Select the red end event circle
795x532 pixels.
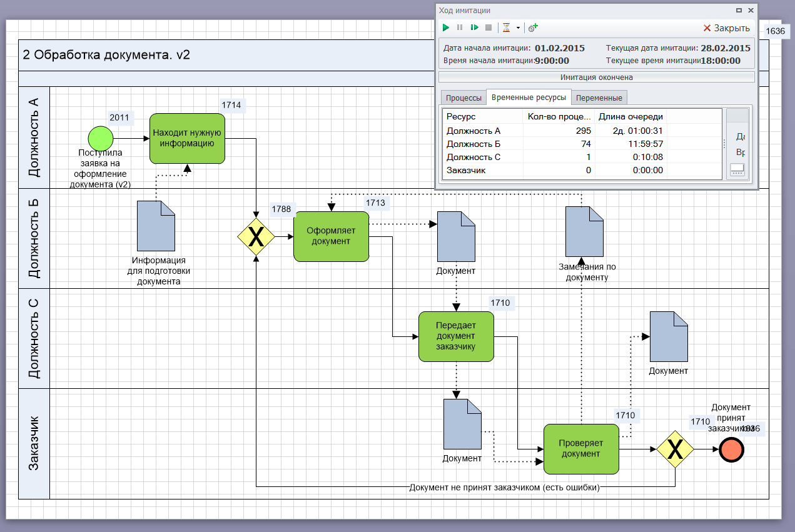tap(731, 449)
